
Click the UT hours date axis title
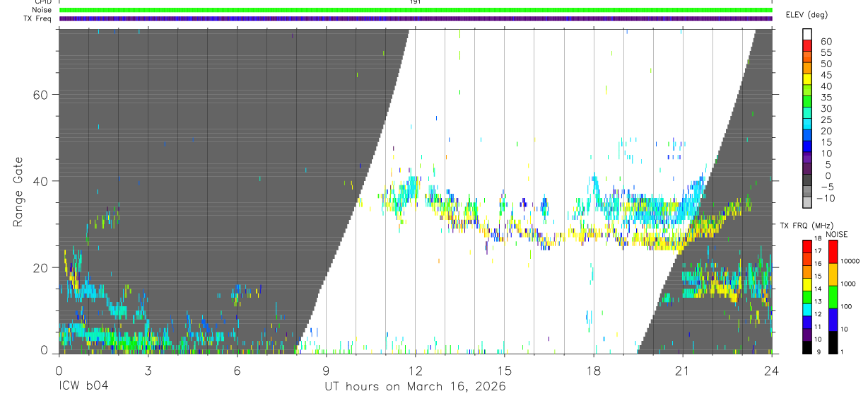tap(415, 386)
